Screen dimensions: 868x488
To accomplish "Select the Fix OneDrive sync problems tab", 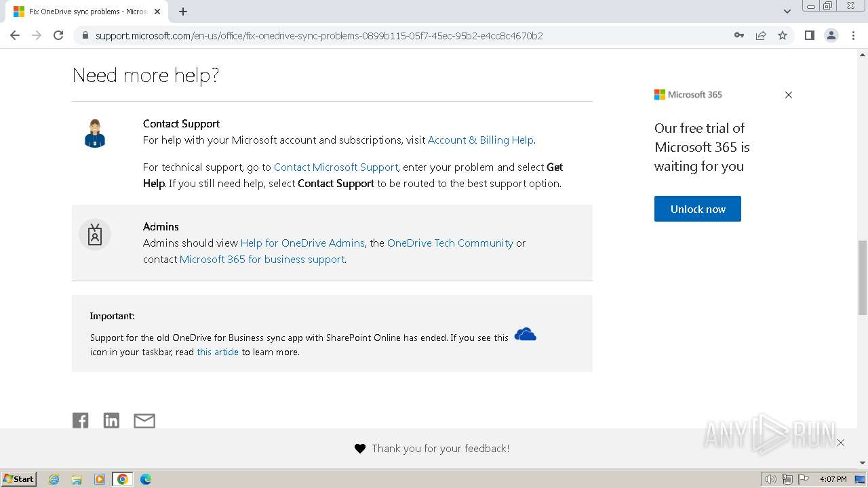I will [x=87, y=12].
